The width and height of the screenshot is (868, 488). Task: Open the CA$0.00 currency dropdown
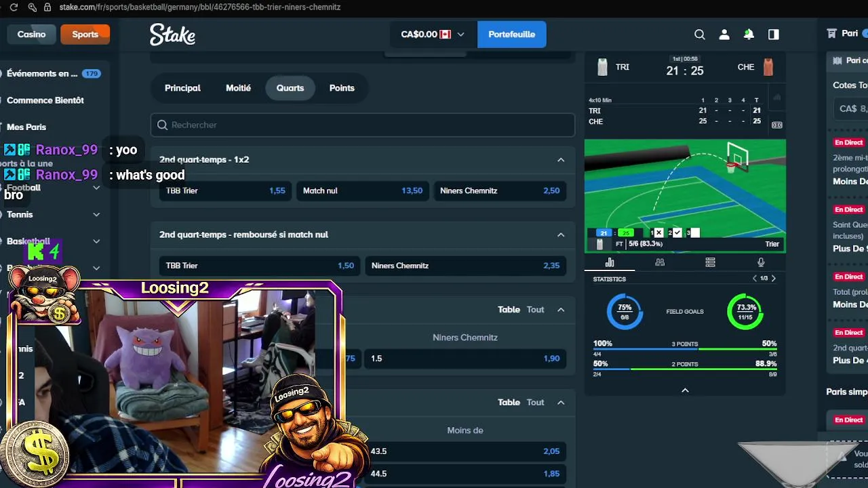[x=433, y=35]
